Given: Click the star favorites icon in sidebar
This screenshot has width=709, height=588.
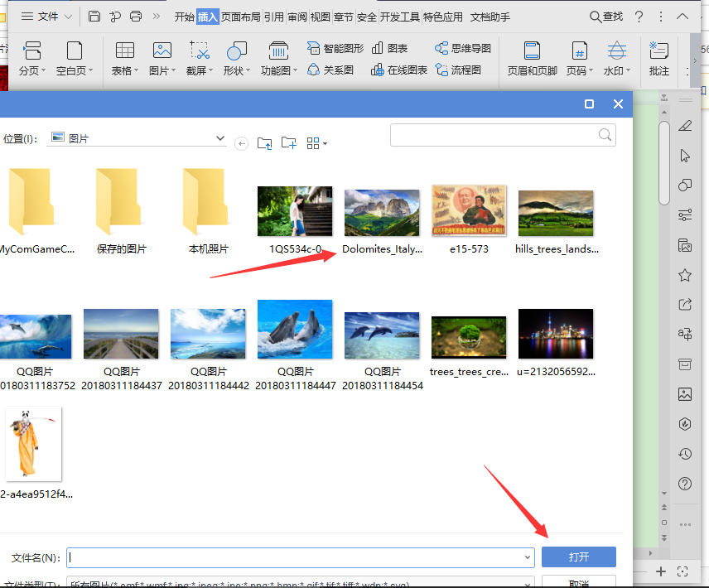Looking at the screenshot, I should pos(685,275).
